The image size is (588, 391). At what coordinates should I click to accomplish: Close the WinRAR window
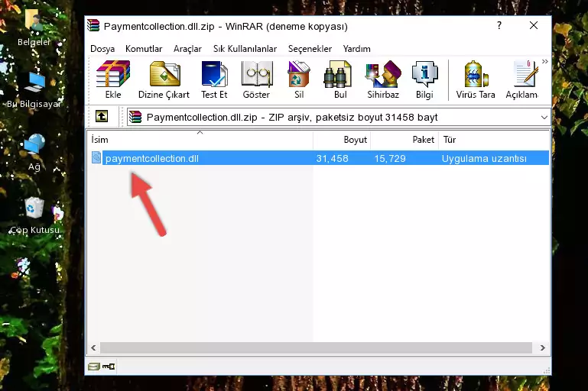(x=534, y=25)
